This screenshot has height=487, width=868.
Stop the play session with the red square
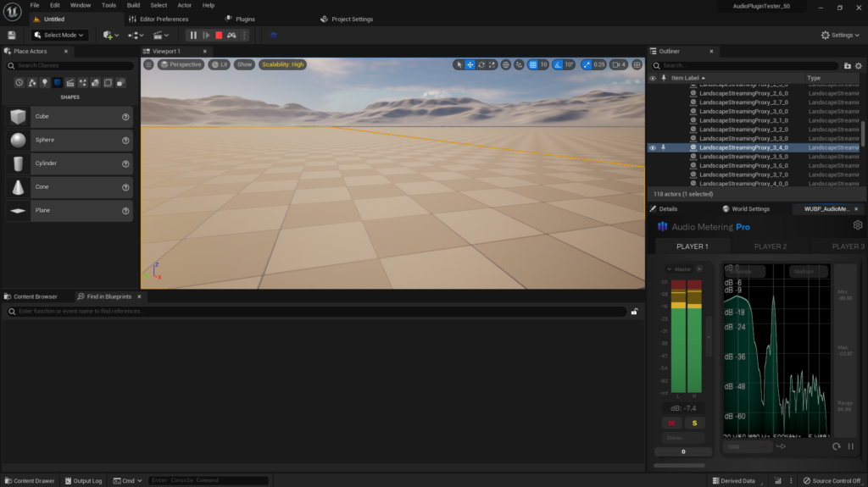(219, 35)
